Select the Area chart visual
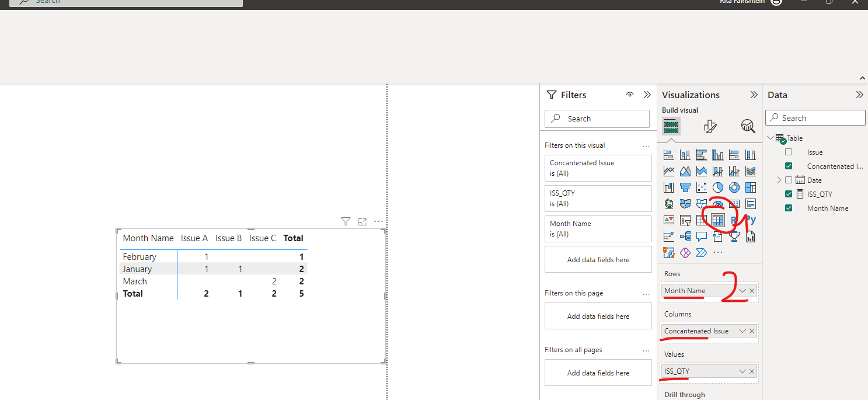The height and width of the screenshot is (400, 868). 685,171
